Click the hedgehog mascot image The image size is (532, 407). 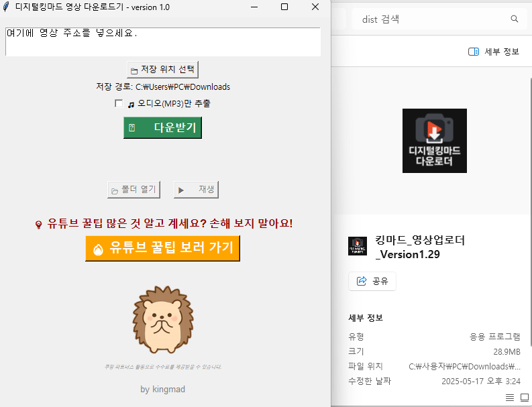pos(163,319)
